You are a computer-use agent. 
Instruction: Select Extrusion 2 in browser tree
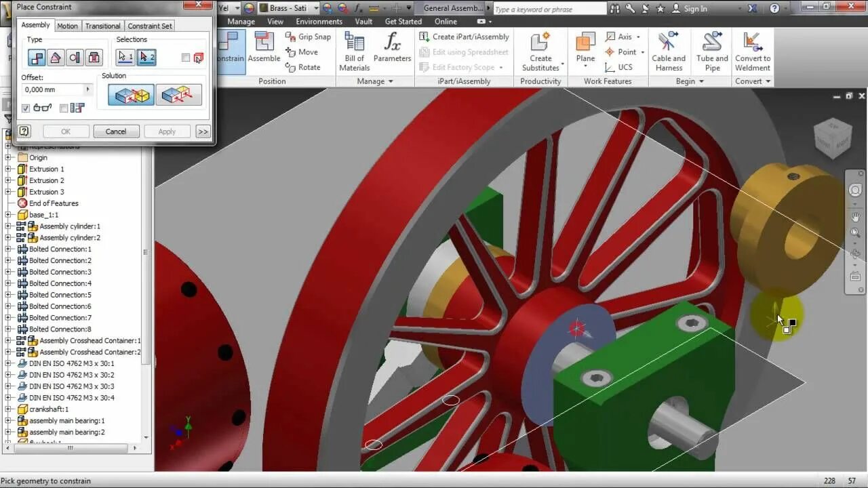(47, 180)
